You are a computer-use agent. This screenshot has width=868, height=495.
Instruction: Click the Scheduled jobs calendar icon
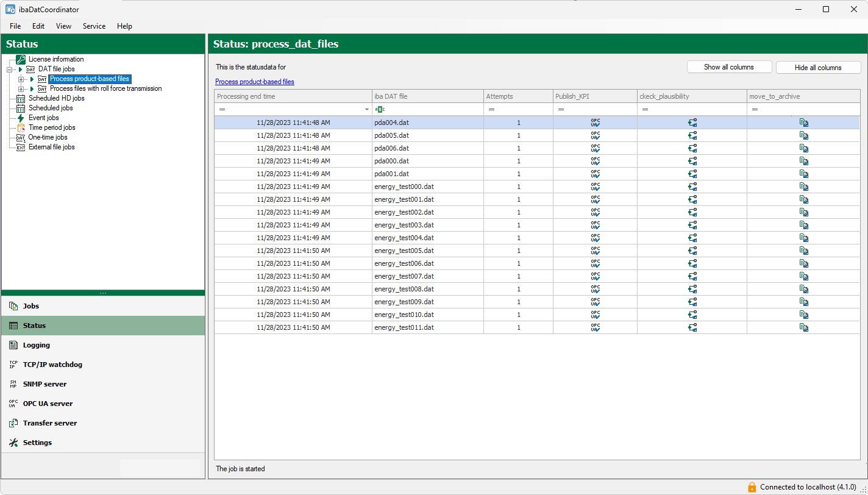coord(21,108)
